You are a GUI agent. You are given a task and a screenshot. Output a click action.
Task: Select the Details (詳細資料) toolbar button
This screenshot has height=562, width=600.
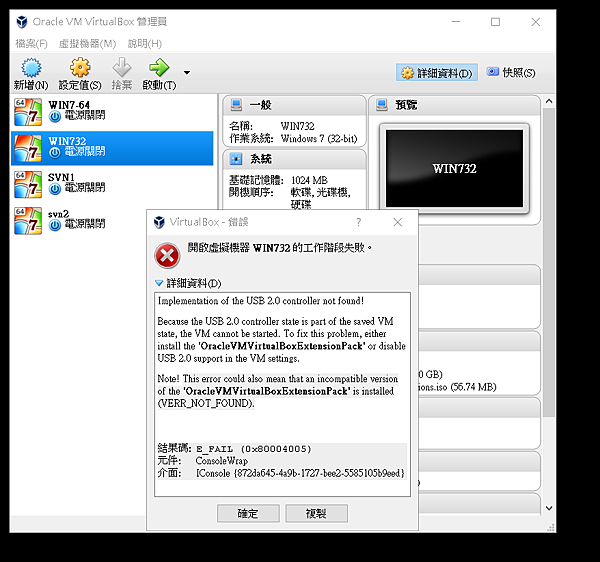437,72
